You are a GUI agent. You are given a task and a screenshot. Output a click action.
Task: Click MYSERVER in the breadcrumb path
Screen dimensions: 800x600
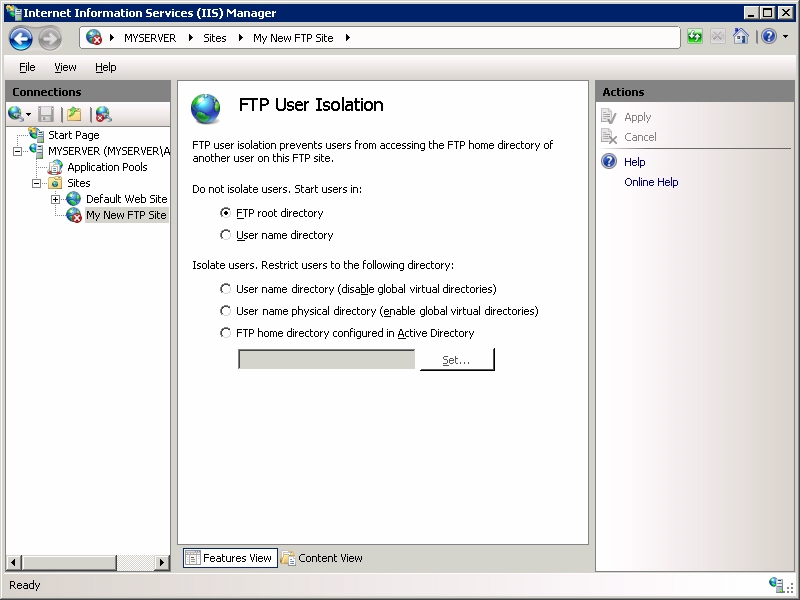[150, 38]
